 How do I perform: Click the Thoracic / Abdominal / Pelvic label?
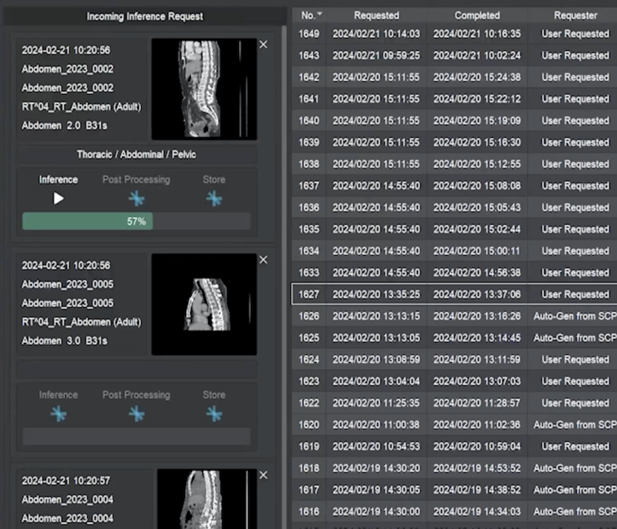coord(136,155)
